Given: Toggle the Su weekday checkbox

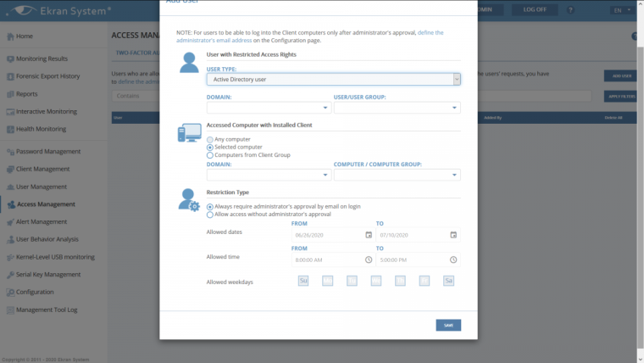Looking at the screenshot, I should pos(303,281).
